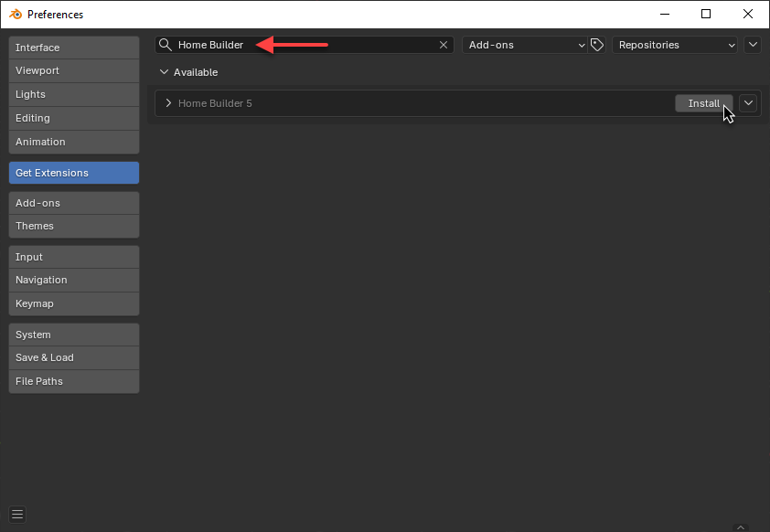Image resolution: width=770 pixels, height=532 pixels.
Task: Switch to the Interface preferences tab
Action: click(74, 48)
